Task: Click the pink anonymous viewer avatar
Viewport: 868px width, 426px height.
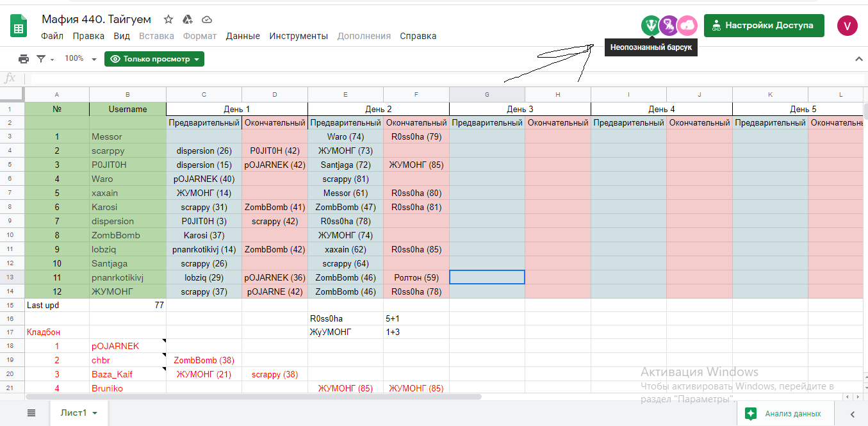Action: tap(687, 26)
